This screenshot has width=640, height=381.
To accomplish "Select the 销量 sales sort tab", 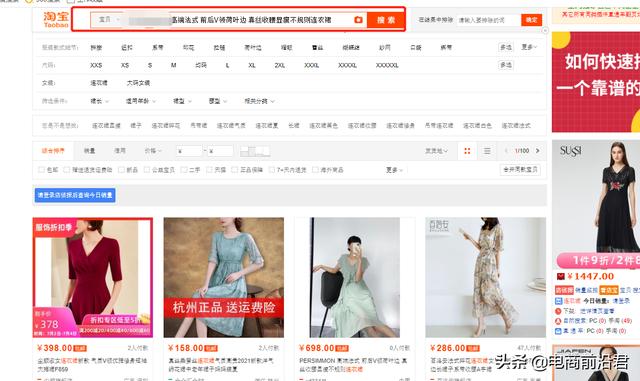I will coord(89,151).
